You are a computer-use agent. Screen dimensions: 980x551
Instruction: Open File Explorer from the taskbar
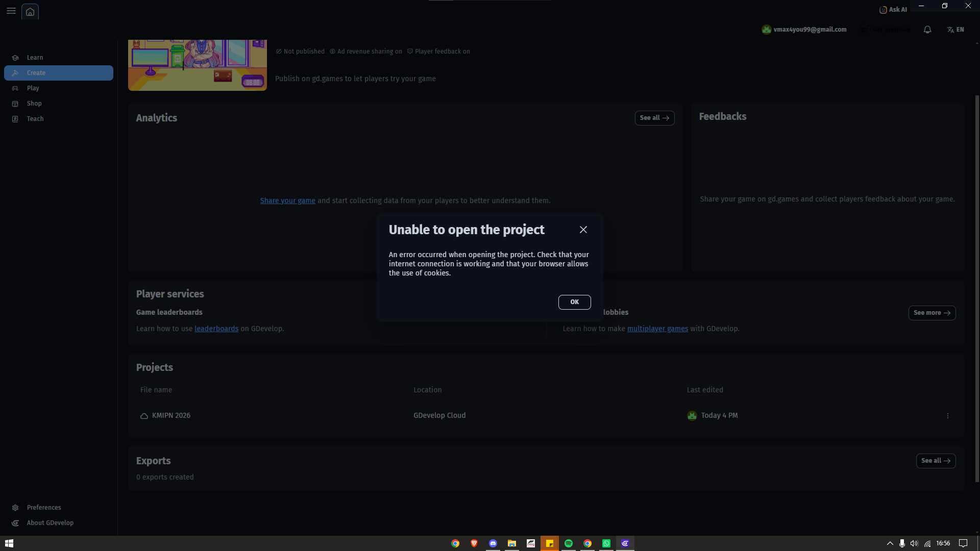(512, 543)
